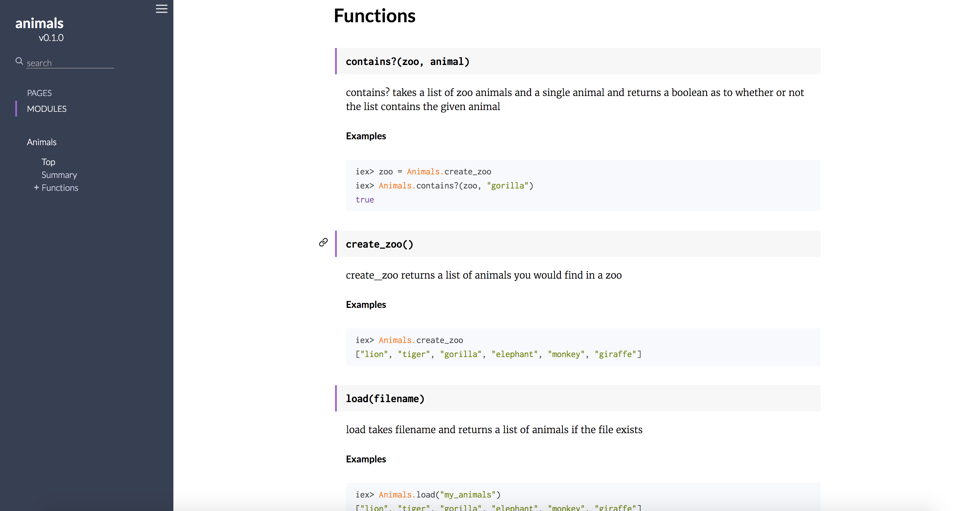
Task: Click the contains?(zoo, animal) function header
Action: pyautogui.click(x=407, y=61)
